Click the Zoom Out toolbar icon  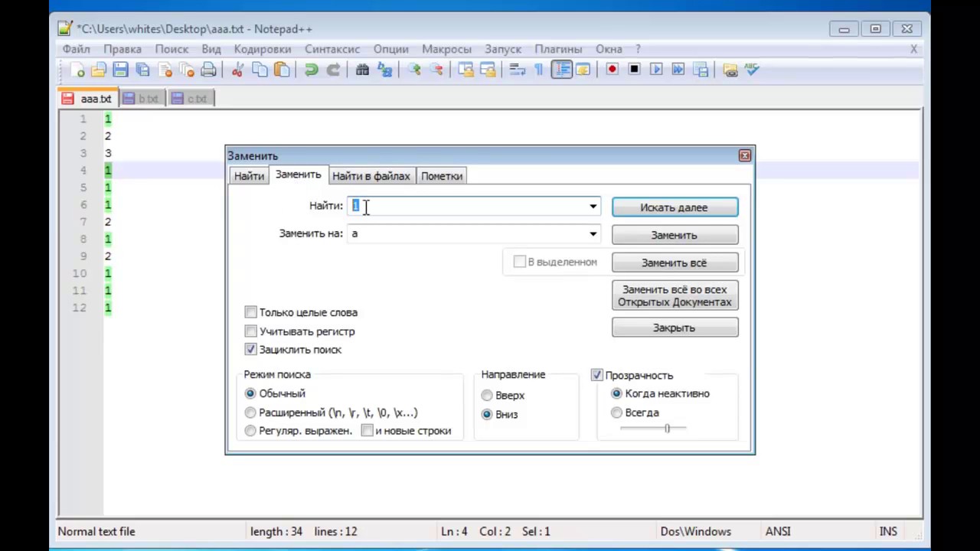(436, 70)
